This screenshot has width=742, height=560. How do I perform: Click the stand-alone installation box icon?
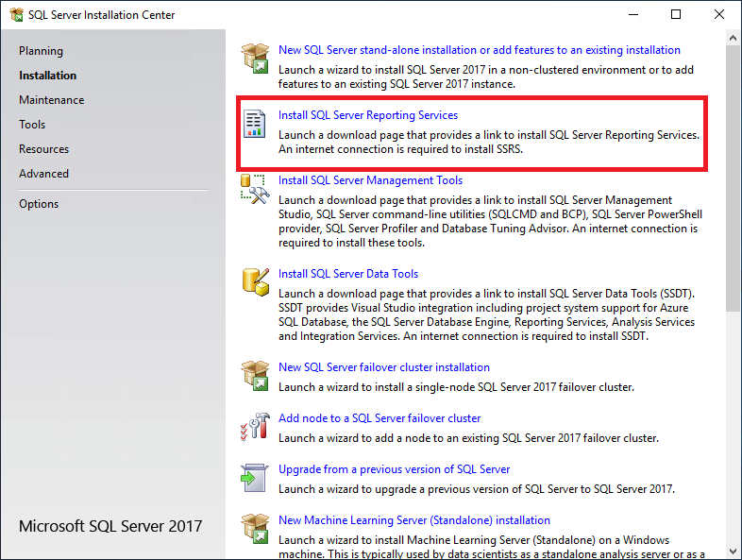pos(255,58)
